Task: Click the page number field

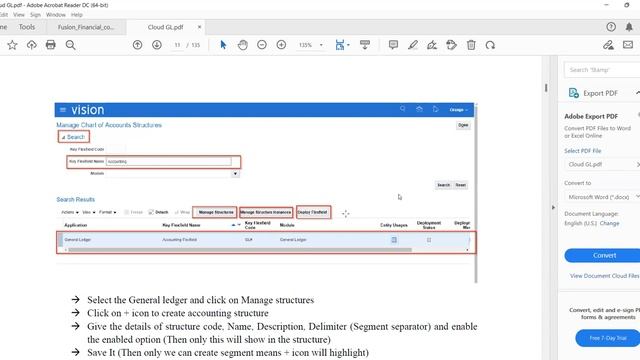Action: coord(177,45)
